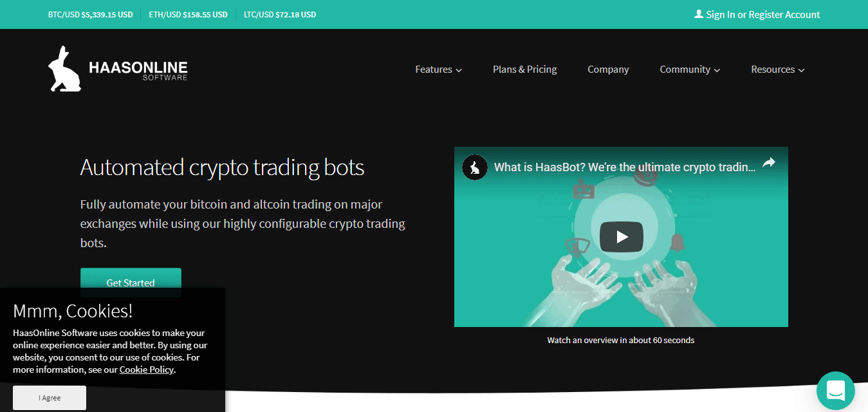The image size is (868, 412).
Task: Click the ETH/USD price ticker
Action: coord(188,14)
